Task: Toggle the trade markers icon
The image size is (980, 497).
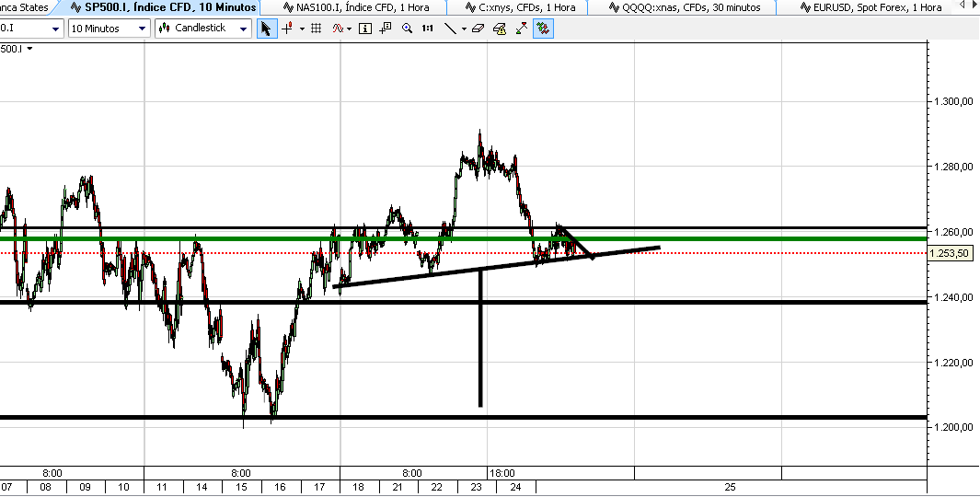Action: [x=544, y=29]
